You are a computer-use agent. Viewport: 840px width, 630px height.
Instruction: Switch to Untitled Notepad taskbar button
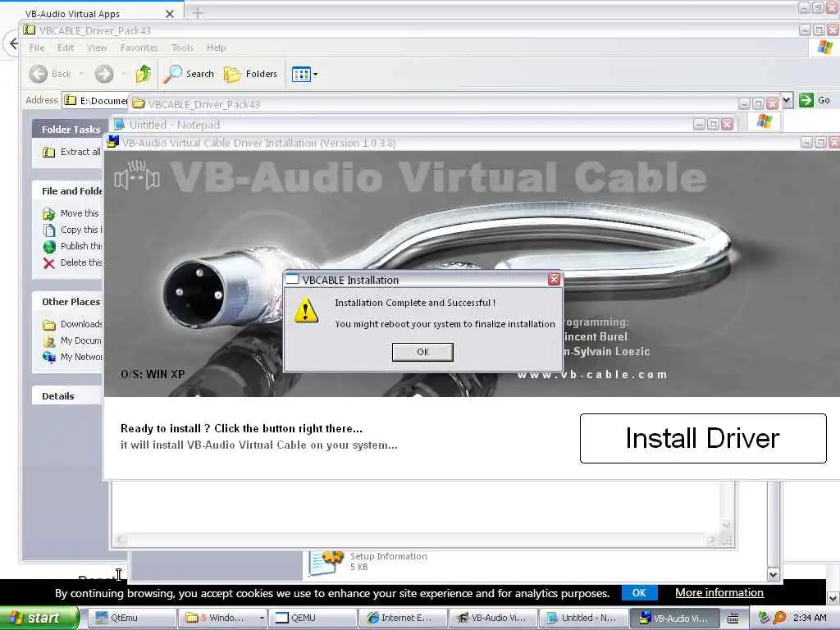[583, 618]
